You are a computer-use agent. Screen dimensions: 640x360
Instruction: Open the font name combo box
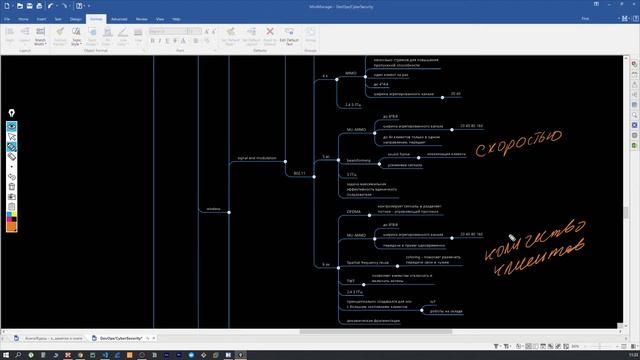pyautogui.click(x=168, y=31)
